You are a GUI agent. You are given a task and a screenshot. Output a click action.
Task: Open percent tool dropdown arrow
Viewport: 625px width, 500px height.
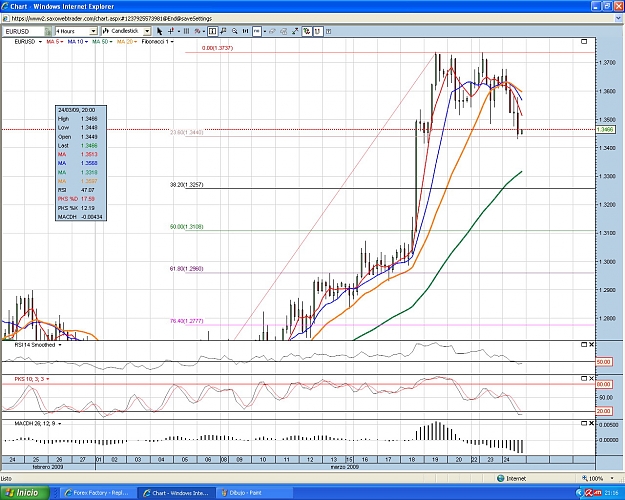[x=204, y=31]
